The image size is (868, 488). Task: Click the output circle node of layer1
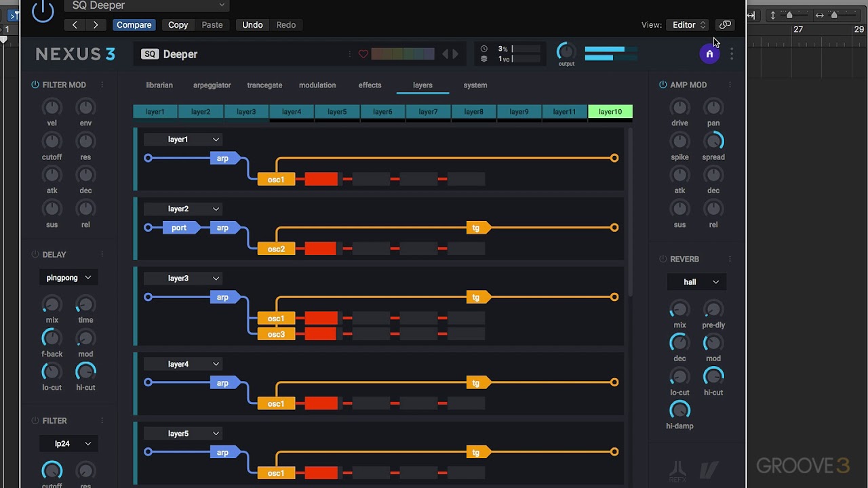point(614,158)
